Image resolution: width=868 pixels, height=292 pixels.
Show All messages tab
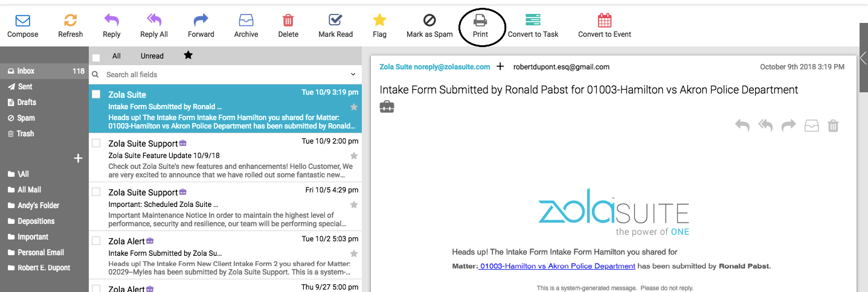tap(117, 56)
